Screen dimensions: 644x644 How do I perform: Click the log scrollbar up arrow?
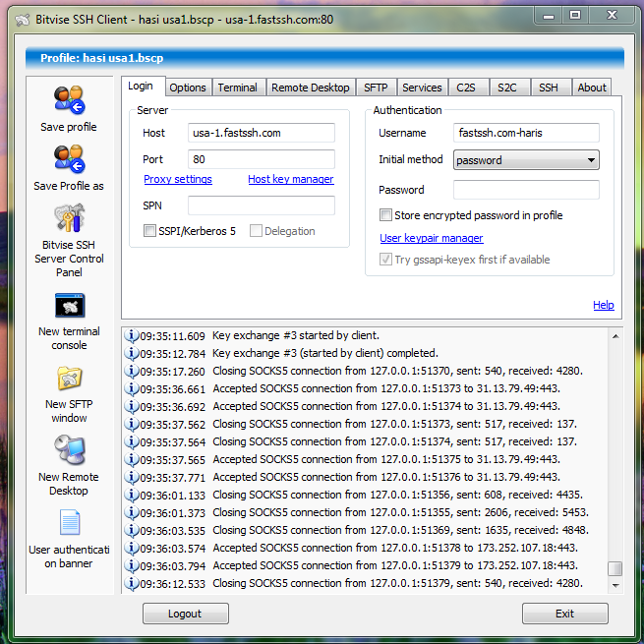coord(615,336)
